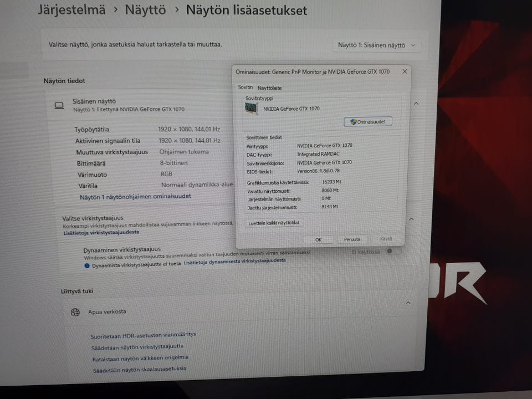Collapse the Sisäinen näyttö info section
The width and height of the screenshot is (532, 399).
pyautogui.click(x=416, y=103)
